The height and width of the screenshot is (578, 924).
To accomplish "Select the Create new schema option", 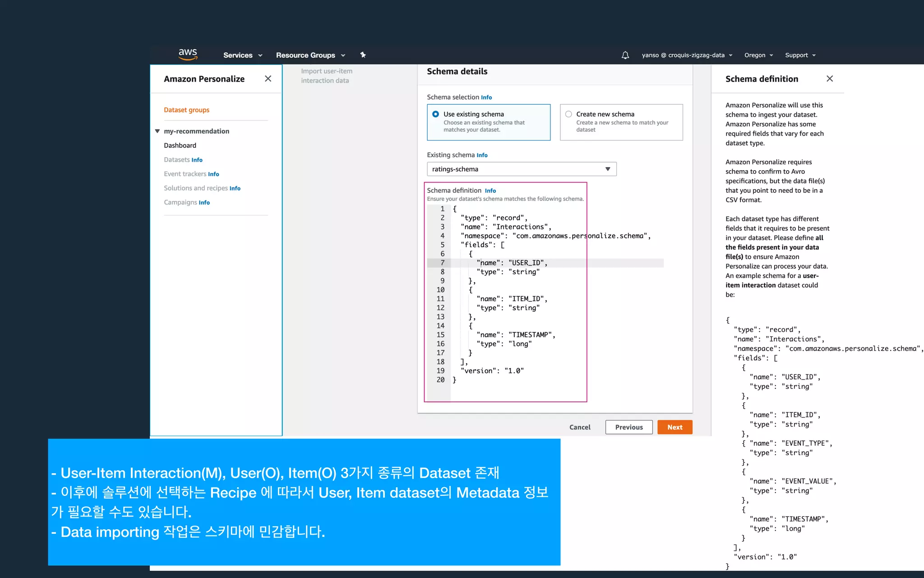I will click(x=621, y=122).
